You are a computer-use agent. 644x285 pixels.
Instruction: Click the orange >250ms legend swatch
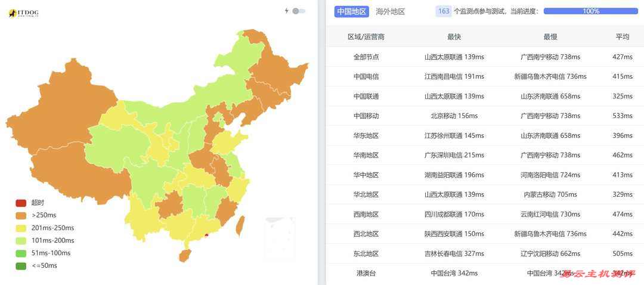pos(21,216)
